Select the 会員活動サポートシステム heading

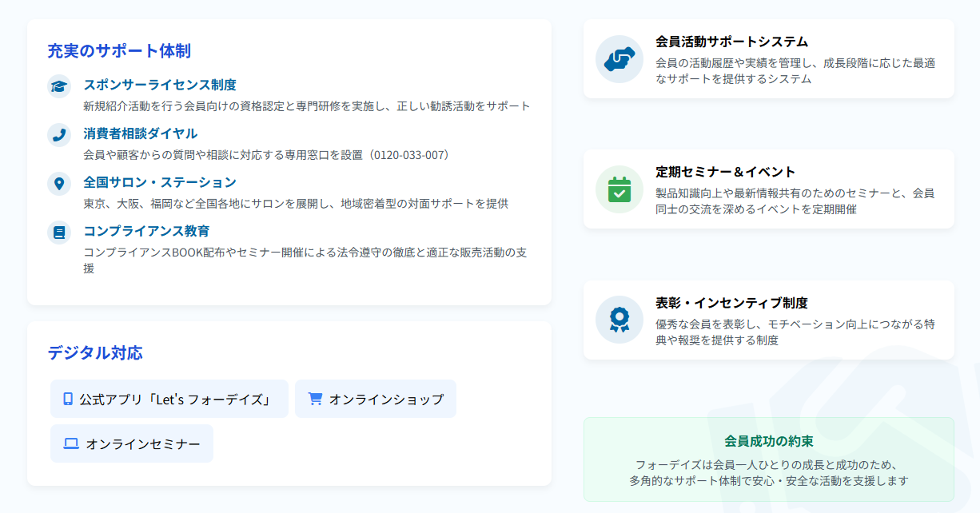(732, 42)
